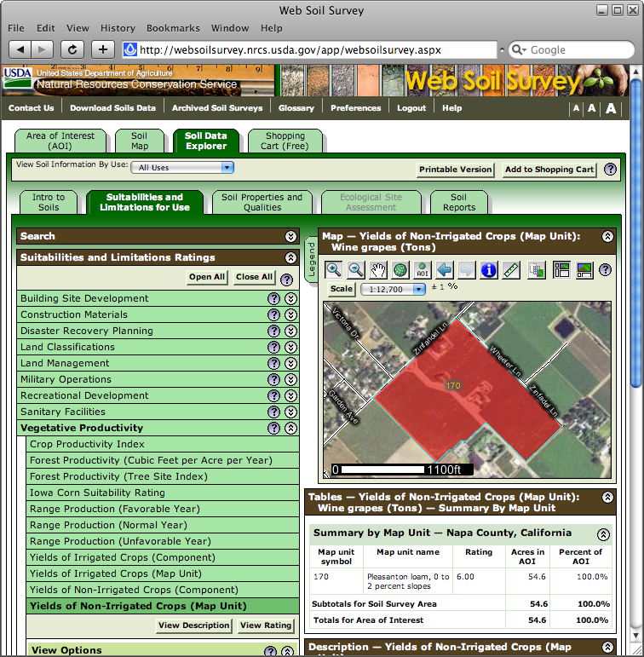Open the Soil Map tab
Viewport: 644px width, 657px height.
coord(139,141)
